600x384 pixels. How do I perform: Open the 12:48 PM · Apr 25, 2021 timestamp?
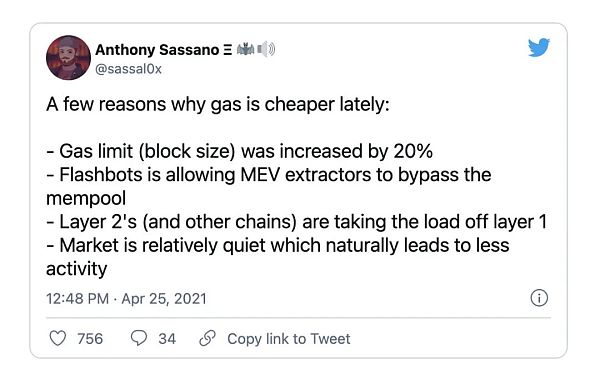tap(126, 299)
